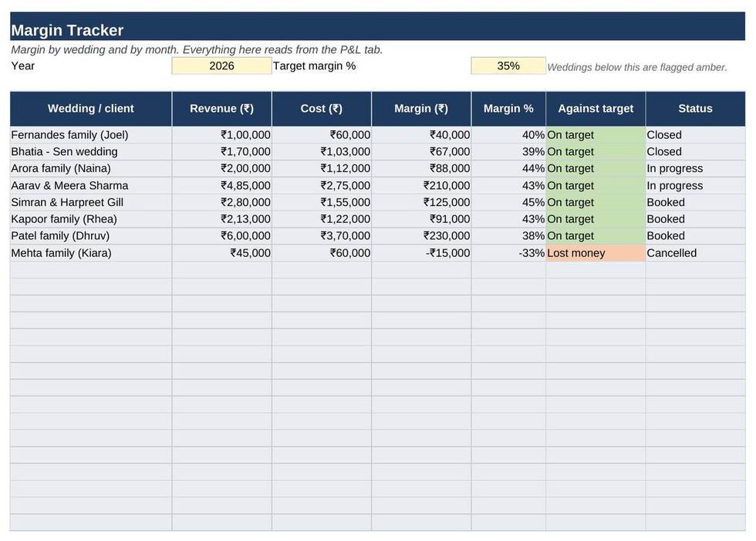Select Booked status for Simran & Harpreet Gill
This screenshot has width=756, height=541.
click(x=695, y=202)
